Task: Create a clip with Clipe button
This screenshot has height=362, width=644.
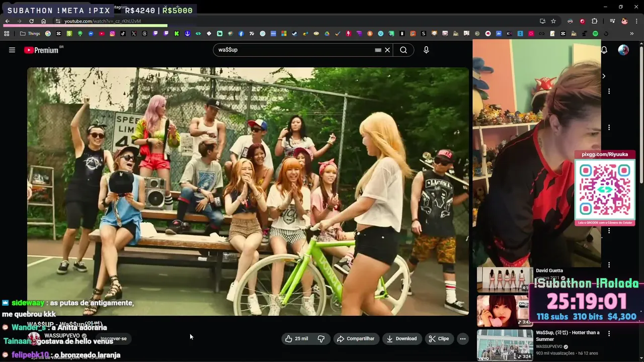Action: coord(439,339)
